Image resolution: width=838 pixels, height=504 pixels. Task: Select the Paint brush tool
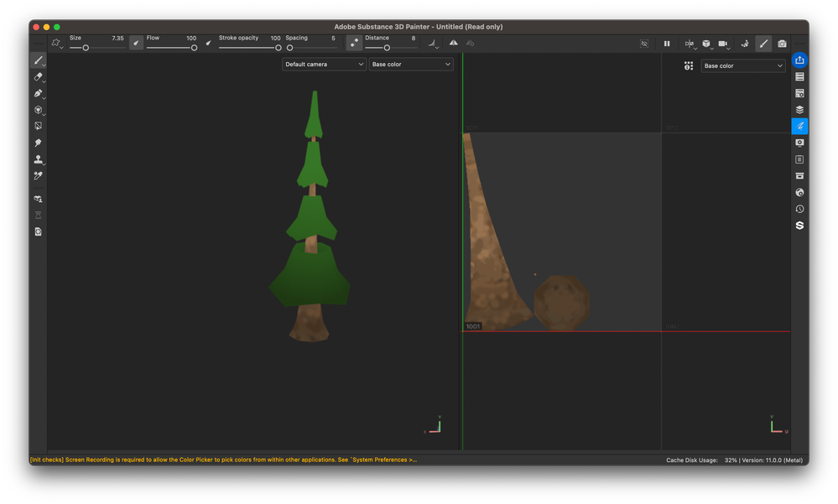click(38, 60)
